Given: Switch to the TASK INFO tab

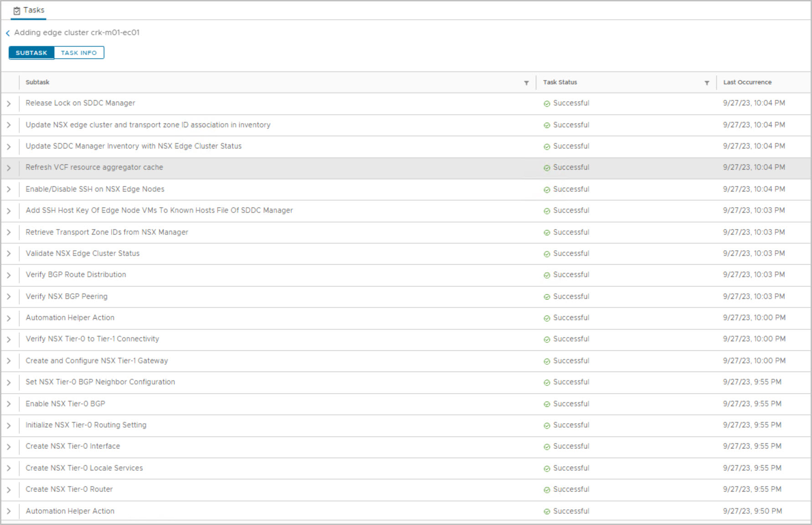Looking at the screenshot, I should (x=79, y=53).
